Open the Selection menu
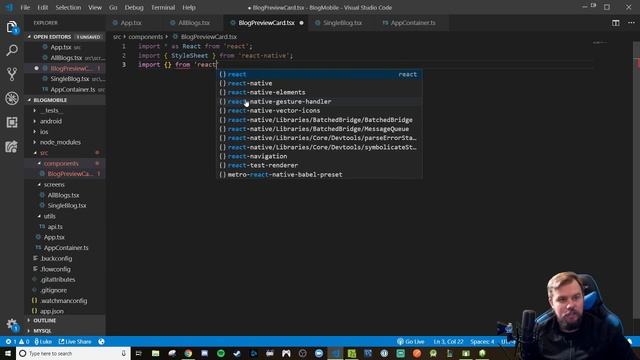 tap(68, 7)
